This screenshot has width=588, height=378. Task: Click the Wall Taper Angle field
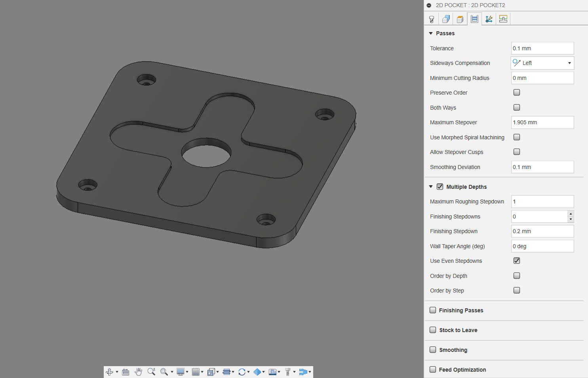pos(542,246)
